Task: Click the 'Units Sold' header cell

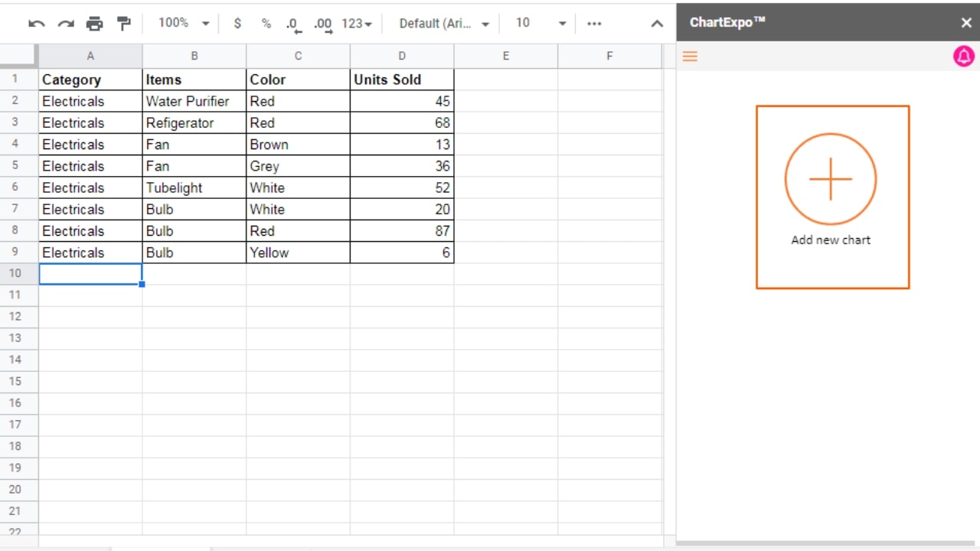Action: tap(402, 80)
